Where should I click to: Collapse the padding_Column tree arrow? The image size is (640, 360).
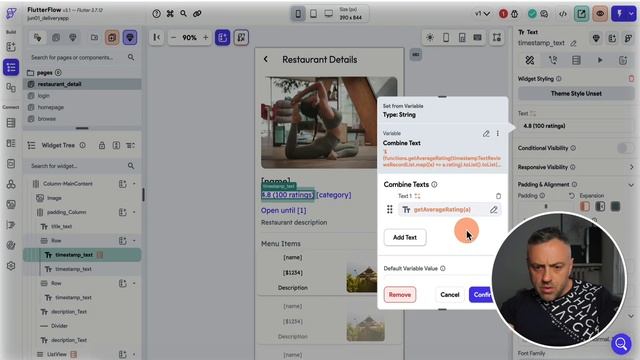(x=134, y=212)
